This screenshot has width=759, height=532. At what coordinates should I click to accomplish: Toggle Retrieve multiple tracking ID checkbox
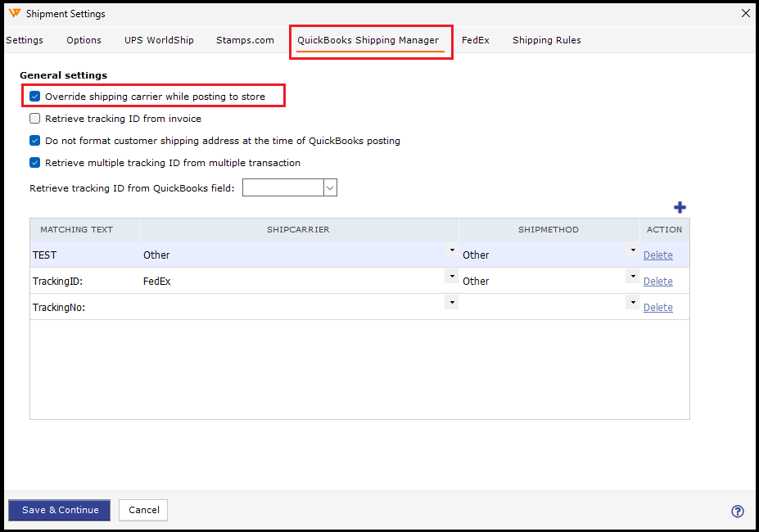click(x=35, y=163)
